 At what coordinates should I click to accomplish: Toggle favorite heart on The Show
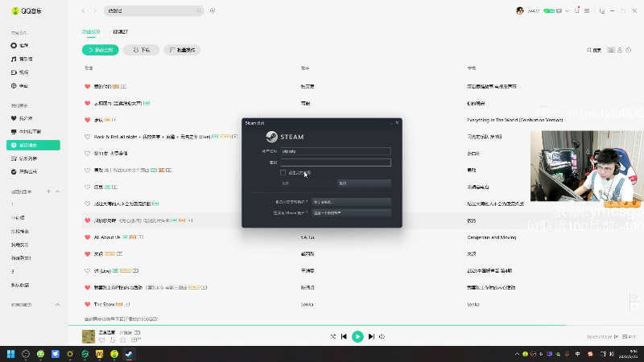87,304
